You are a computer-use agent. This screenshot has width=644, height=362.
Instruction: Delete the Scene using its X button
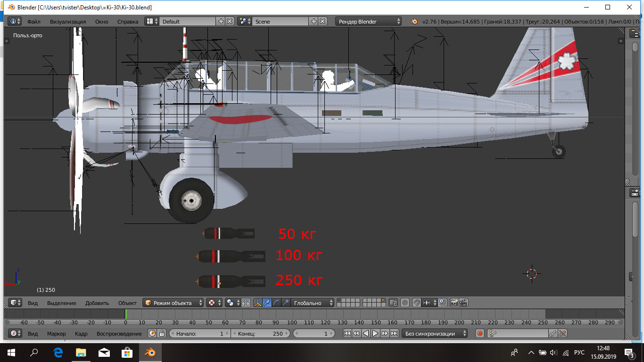[x=322, y=21]
